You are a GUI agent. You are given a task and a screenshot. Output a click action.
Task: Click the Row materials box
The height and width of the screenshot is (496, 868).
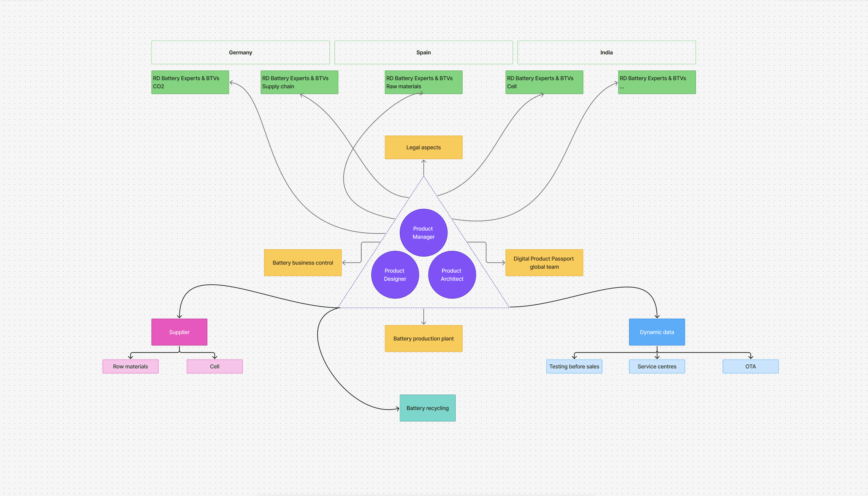coord(131,367)
